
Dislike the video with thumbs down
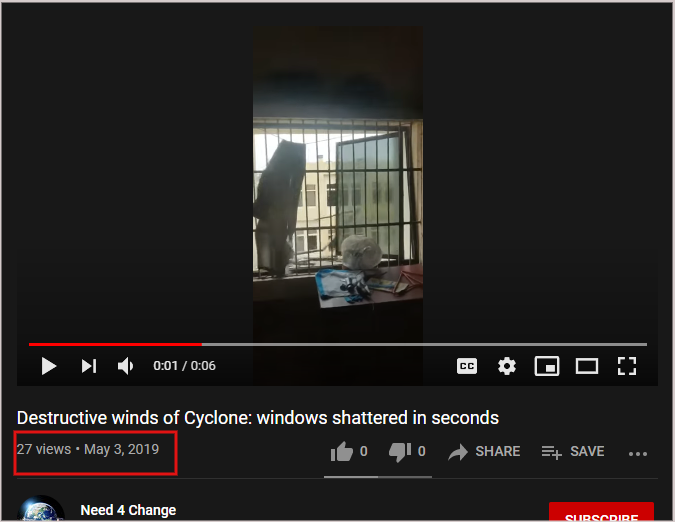[x=400, y=451]
